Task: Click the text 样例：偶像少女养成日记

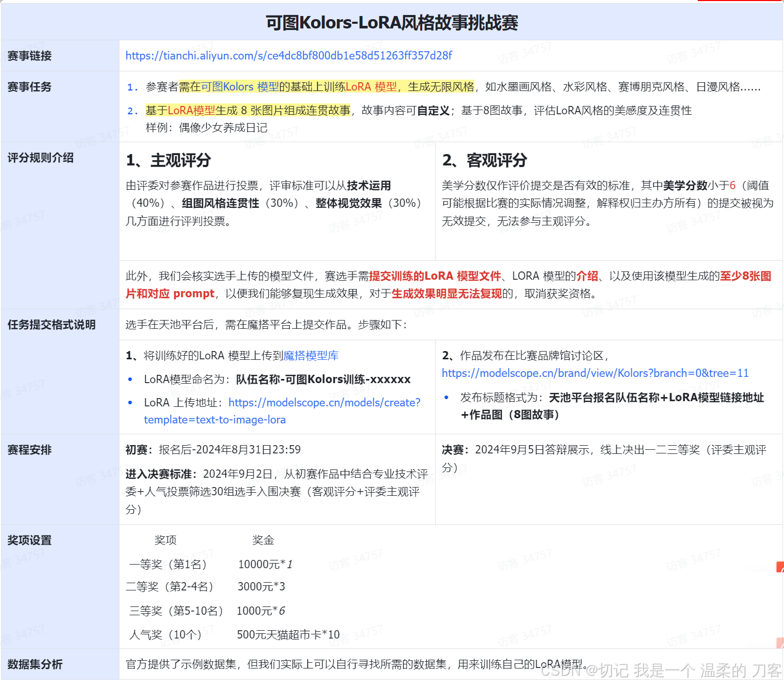Action: [207, 128]
